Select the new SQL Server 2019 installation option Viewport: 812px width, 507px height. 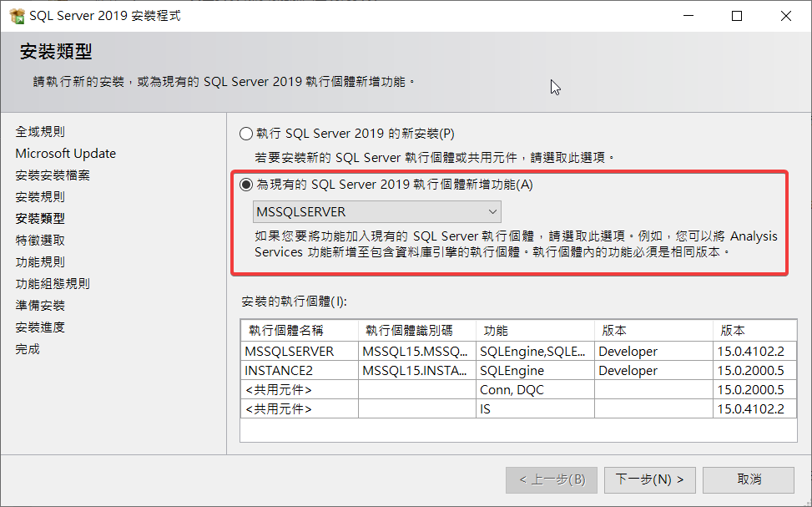[x=245, y=134]
